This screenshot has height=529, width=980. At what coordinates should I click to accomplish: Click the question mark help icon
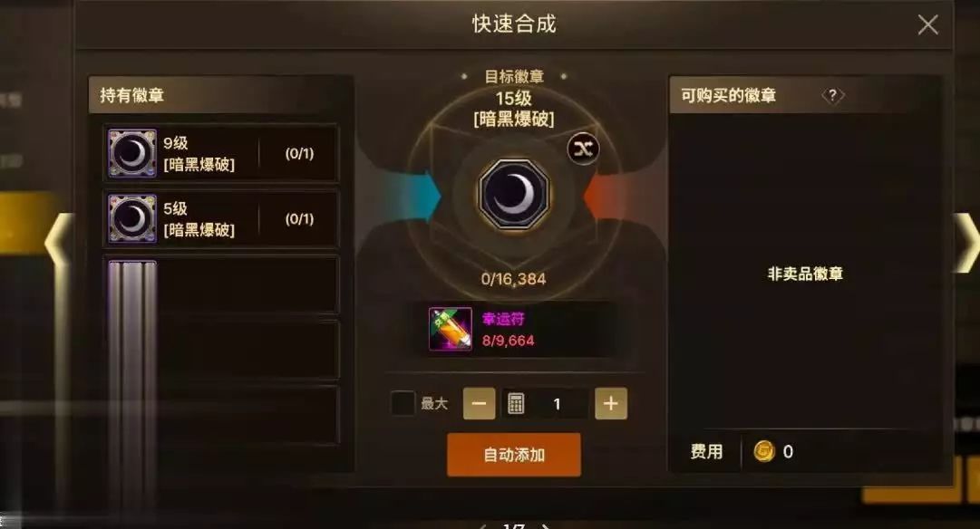(x=832, y=95)
